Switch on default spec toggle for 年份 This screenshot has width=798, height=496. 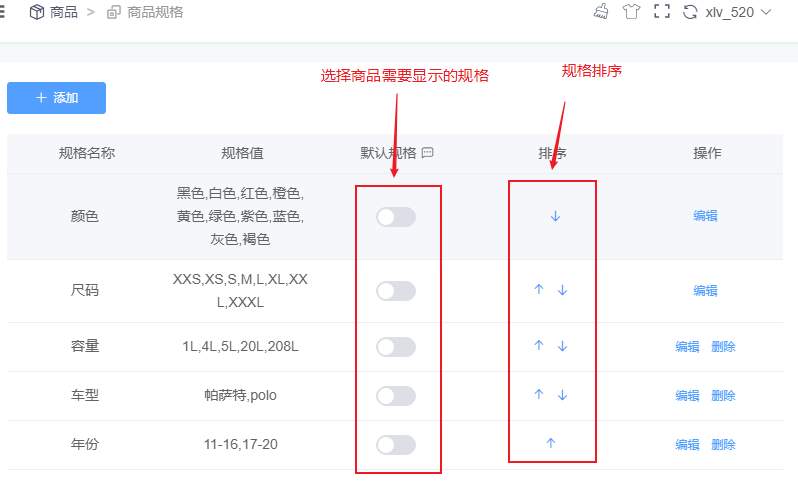click(x=396, y=445)
